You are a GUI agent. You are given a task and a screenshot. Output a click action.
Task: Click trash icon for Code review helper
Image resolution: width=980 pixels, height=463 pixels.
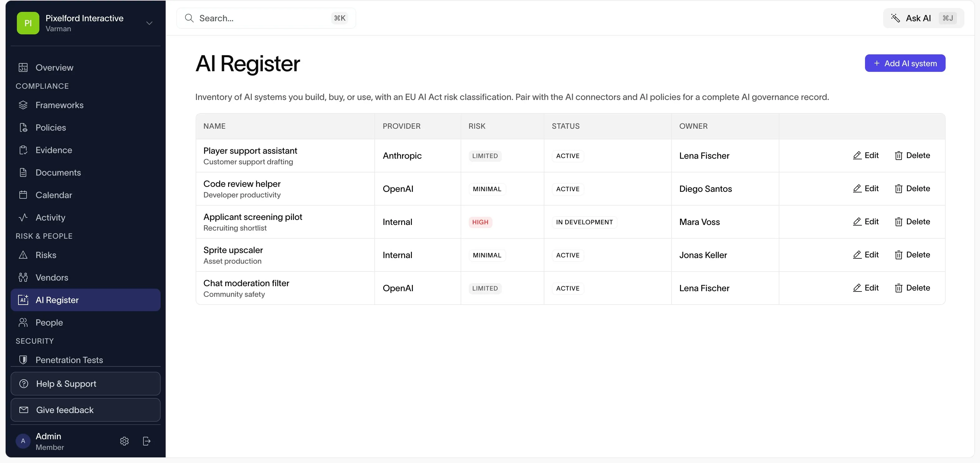[x=898, y=188]
